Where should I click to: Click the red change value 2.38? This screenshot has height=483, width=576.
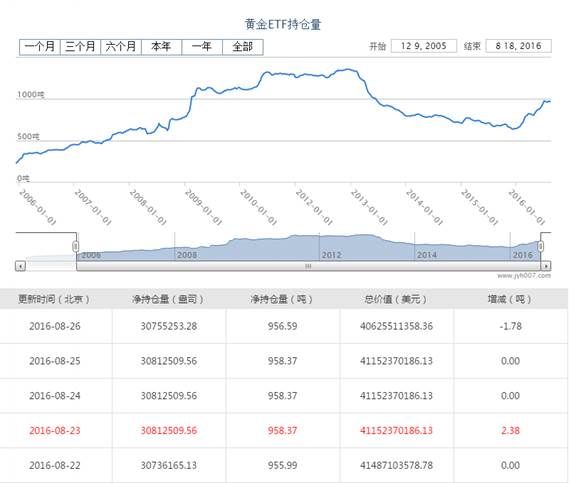[511, 430]
